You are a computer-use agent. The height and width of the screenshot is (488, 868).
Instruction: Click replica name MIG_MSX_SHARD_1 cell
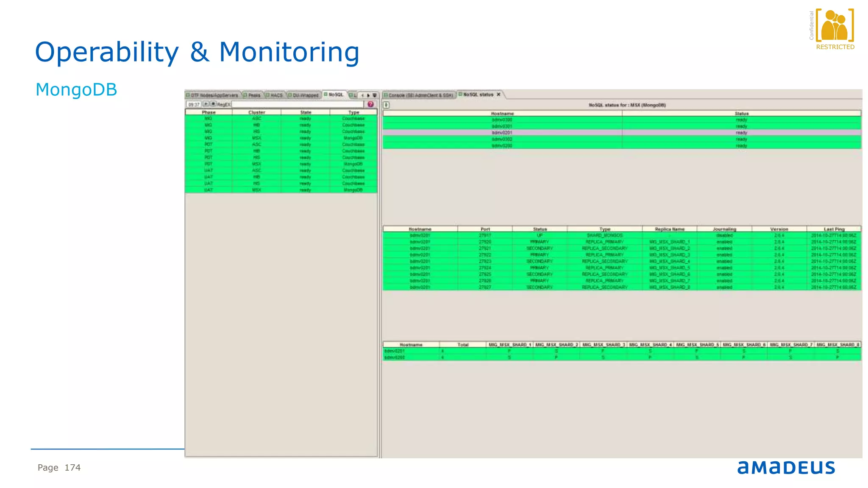click(x=670, y=242)
